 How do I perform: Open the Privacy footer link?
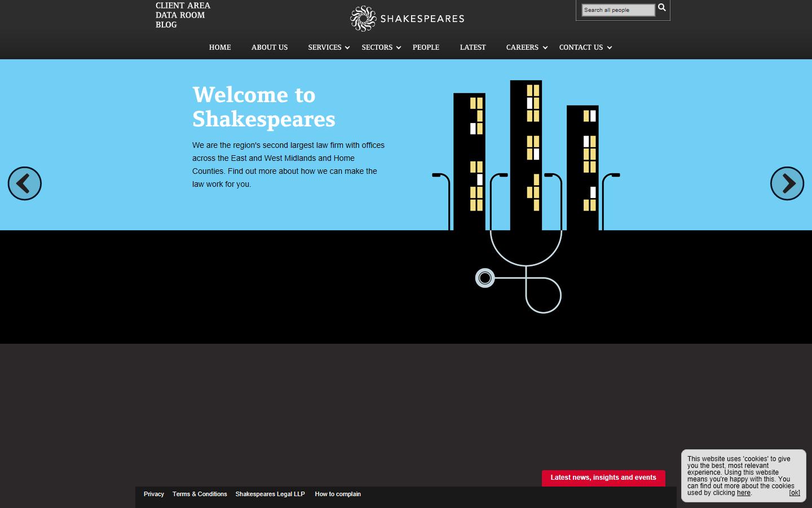point(154,494)
